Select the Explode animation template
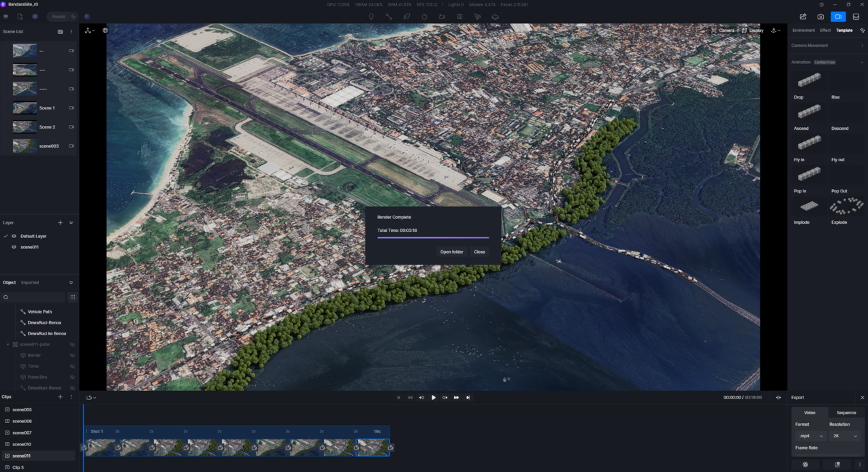 coord(846,207)
